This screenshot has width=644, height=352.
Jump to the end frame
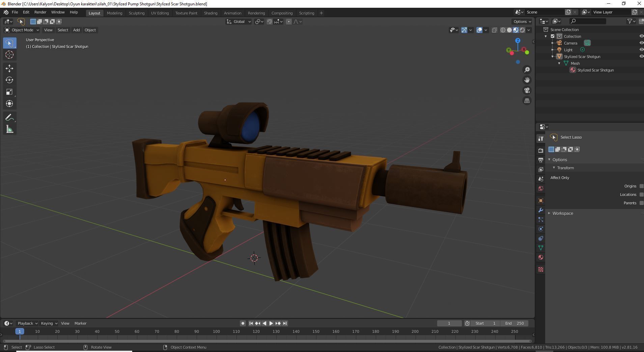[285, 323]
